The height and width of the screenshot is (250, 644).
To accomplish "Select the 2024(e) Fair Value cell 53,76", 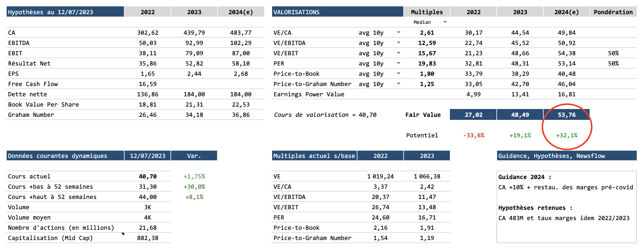I will point(566,115).
